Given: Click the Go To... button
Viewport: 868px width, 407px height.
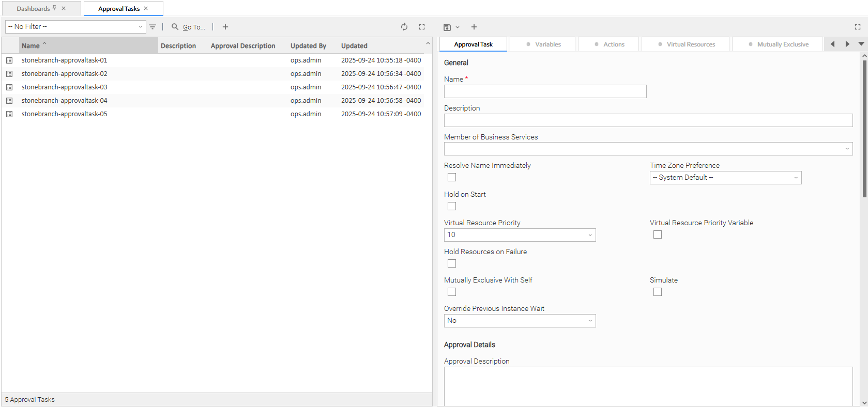Looking at the screenshot, I should tap(189, 27).
